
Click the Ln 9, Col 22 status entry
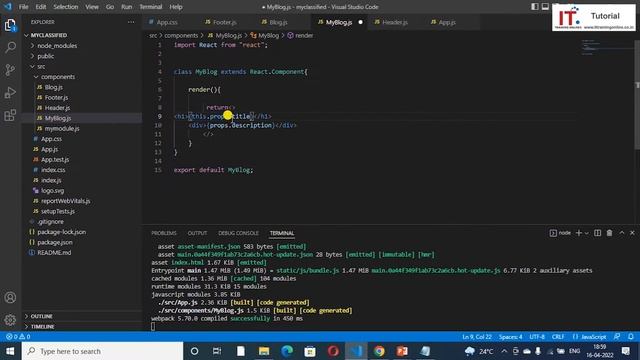pos(477,337)
